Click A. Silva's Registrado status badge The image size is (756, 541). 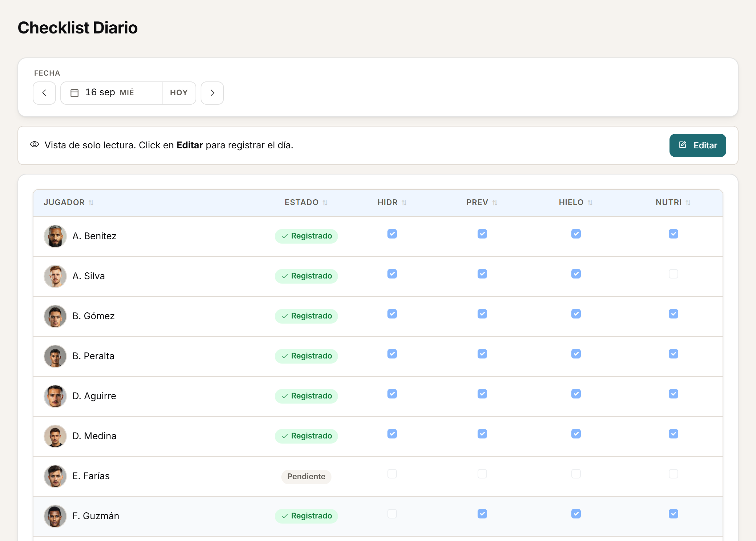(306, 276)
